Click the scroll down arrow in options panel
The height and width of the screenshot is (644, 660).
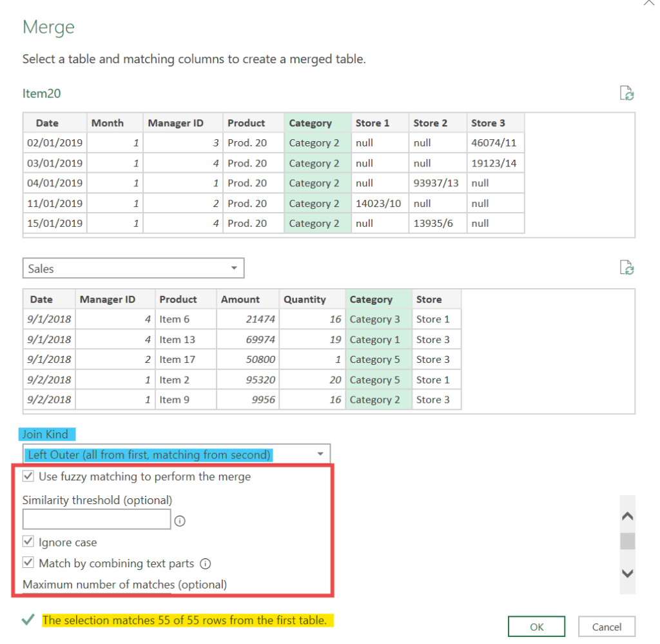click(626, 573)
